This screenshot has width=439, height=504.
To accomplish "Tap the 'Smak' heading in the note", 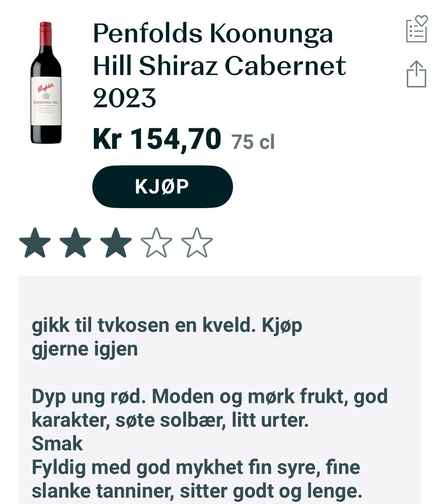I will tap(57, 444).
